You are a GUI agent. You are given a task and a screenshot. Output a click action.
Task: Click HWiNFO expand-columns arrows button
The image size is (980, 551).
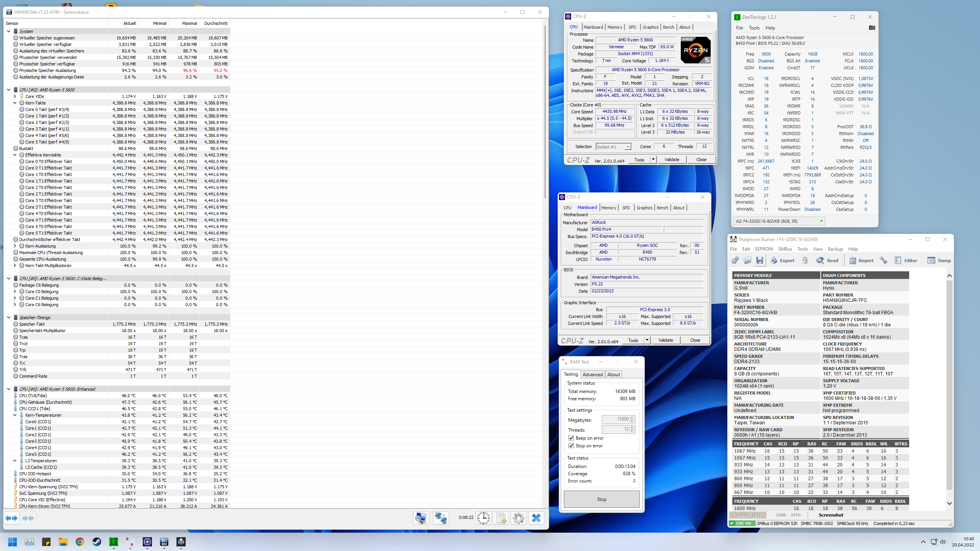pos(11,518)
